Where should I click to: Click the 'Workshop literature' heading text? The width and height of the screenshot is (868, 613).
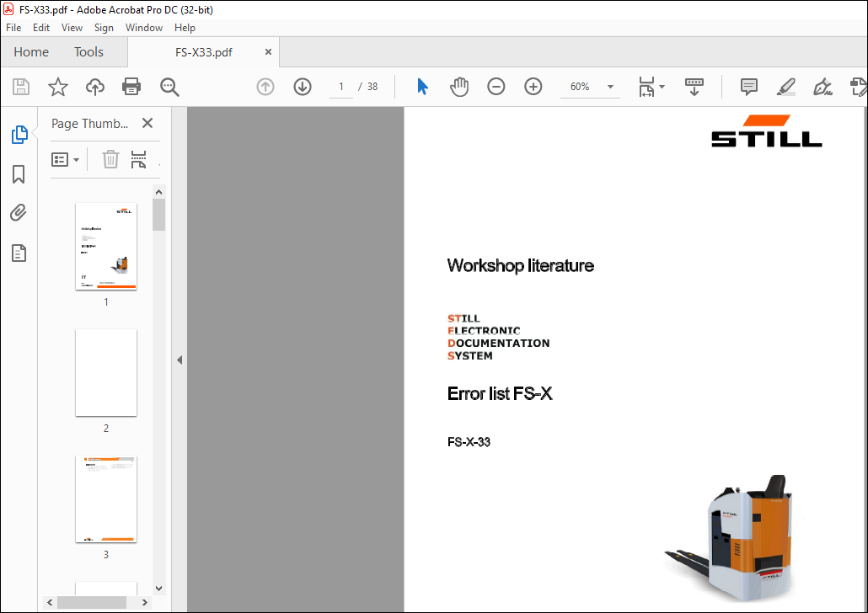[x=520, y=265]
